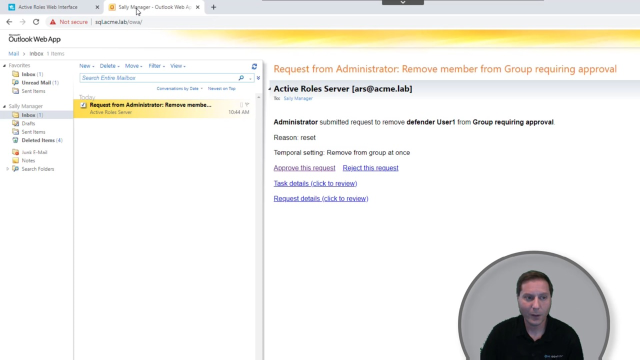Click in the Search Entire Mailbox field
This screenshot has width=640, height=360.
point(159,78)
